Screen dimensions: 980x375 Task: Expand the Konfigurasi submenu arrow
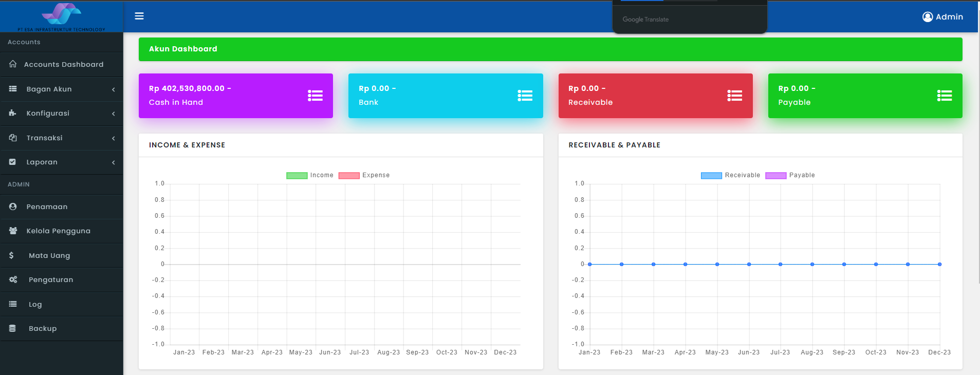(113, 114)
